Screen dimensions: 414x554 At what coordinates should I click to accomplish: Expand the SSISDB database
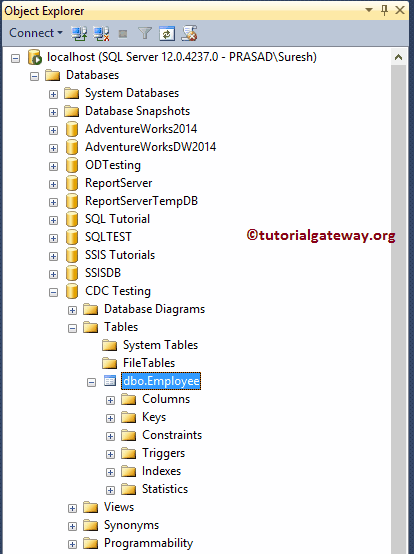53,275
